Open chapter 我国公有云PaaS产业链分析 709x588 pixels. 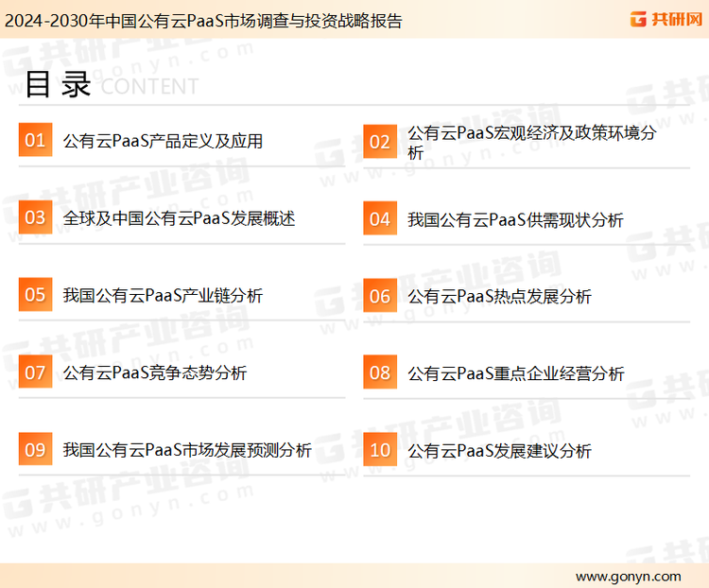click(x=163, y=296)
